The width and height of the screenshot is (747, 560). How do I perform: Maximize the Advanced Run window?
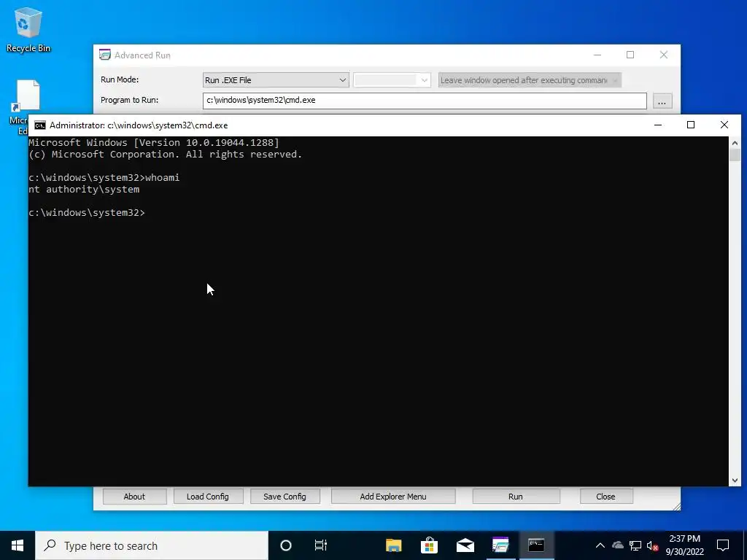pos(630,55)
